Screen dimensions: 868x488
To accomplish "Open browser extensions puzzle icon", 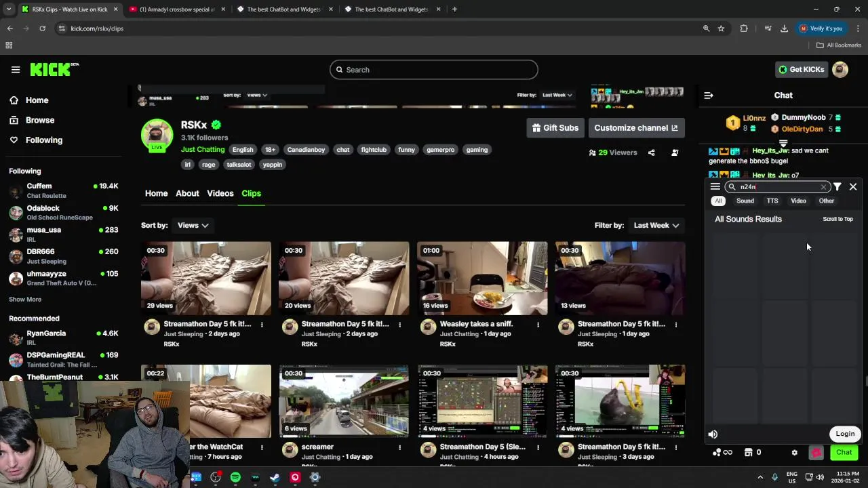I will (x=744, y=28).
